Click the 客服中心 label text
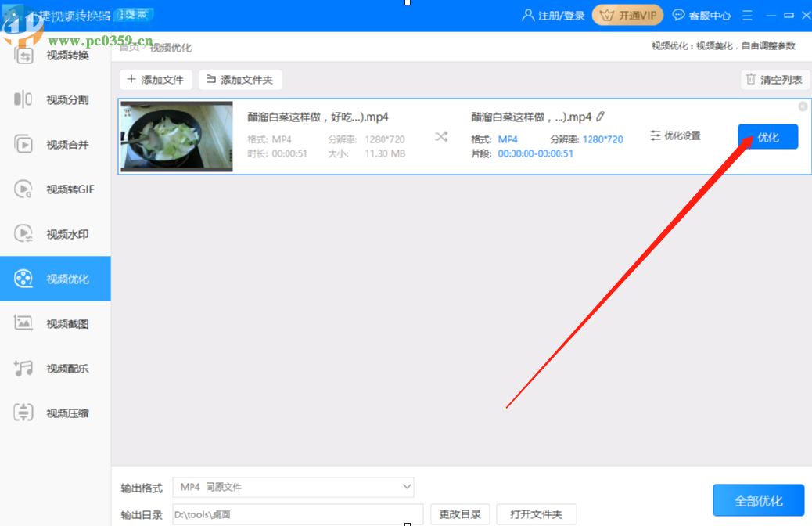This screenshot has width=812, height=526. pyautogui.click(x=710, y=16)
